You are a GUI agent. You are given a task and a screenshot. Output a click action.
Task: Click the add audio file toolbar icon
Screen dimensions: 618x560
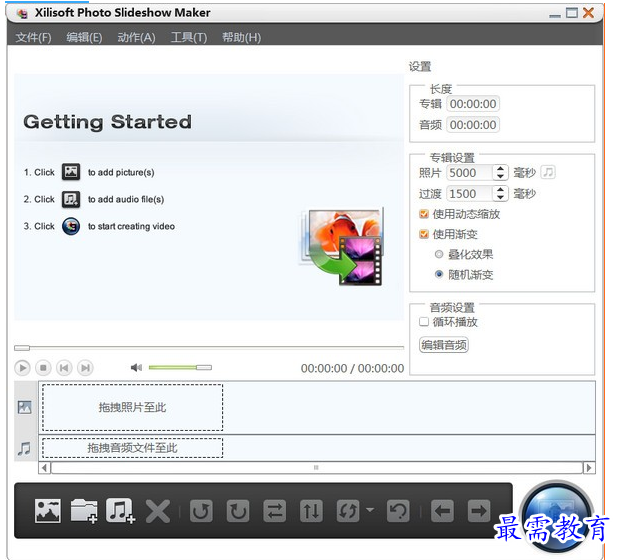pos(120,511)
